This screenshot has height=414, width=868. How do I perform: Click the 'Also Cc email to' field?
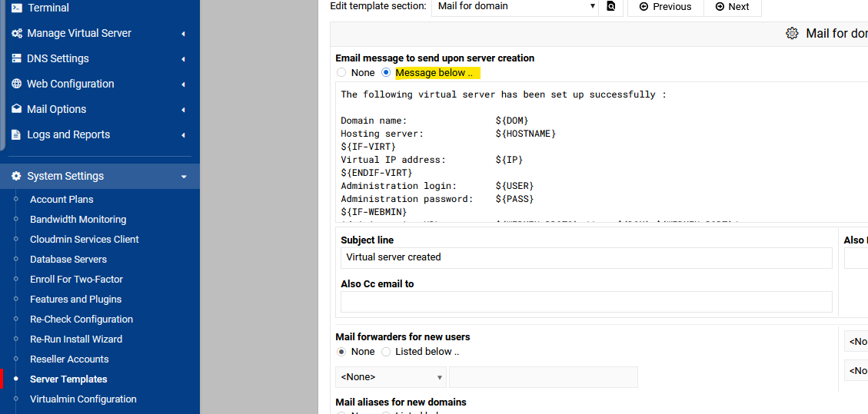click(586, 302)
